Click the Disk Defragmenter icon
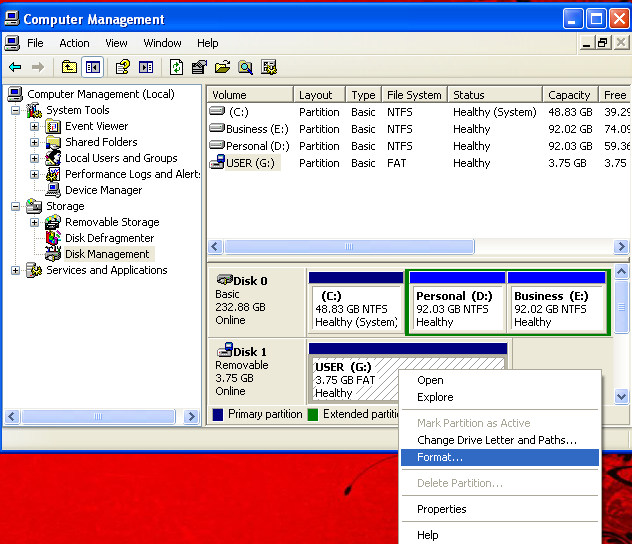This screenshot has width=632, height=544. coord(53,238)
